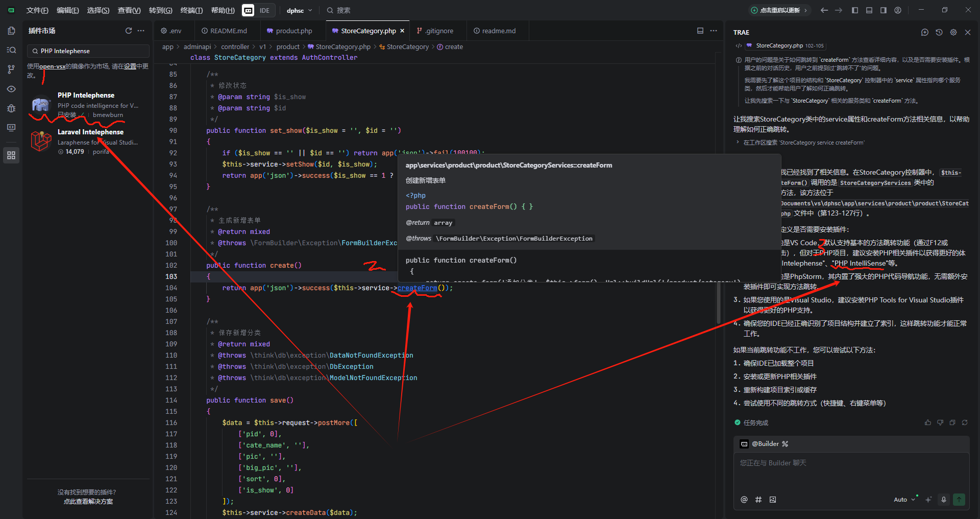980x519 pixels.
Task: Open the Source Control branch icon
Action: pyautogui.click(x=11, y=69)
